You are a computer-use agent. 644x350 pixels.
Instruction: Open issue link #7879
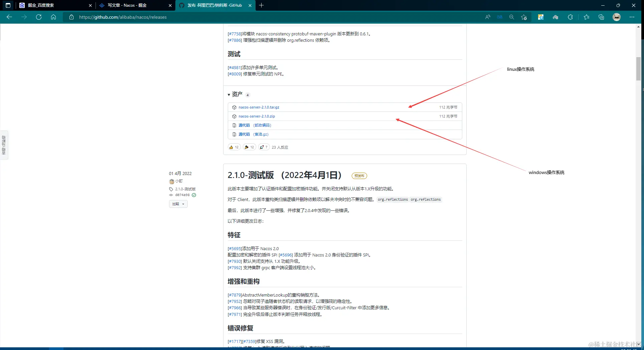235,295
